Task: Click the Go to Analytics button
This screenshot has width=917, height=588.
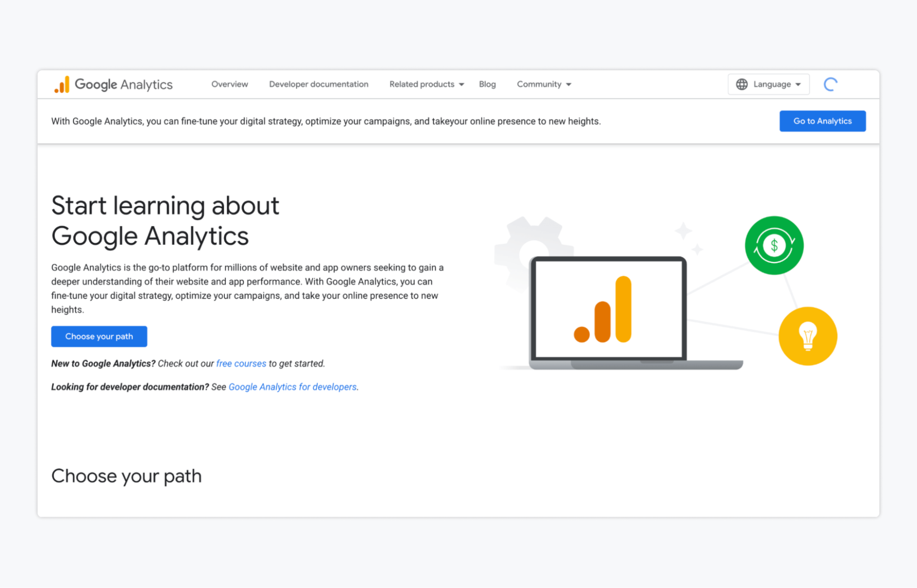Action: point(823,121)
